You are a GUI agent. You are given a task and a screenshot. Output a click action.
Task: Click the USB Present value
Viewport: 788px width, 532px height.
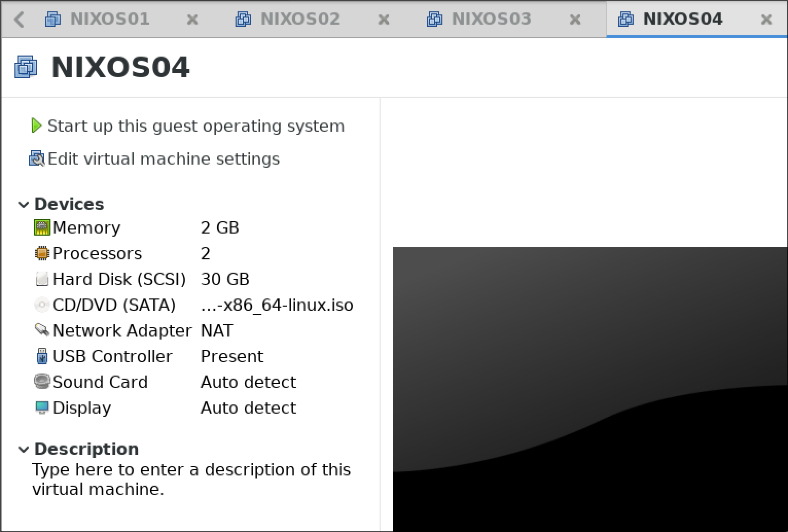232,356
